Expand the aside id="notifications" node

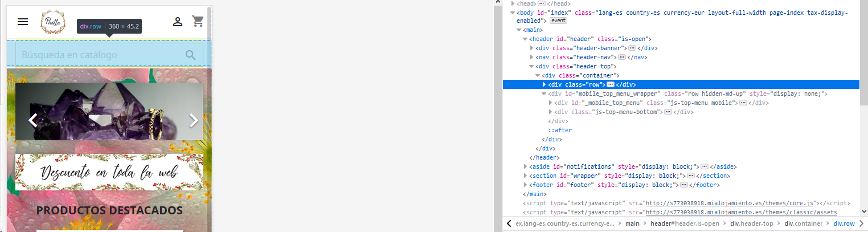tap(525, 166)
